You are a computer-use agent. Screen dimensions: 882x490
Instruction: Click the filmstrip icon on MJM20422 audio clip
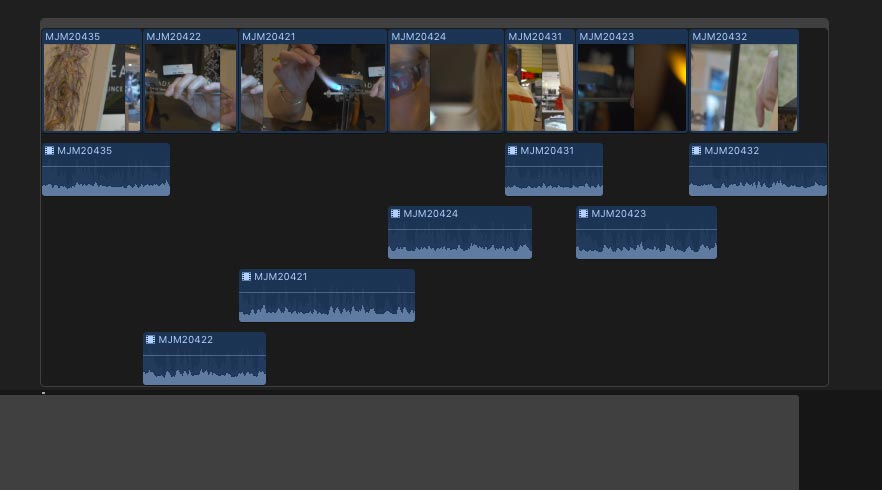(x=150, y=340)
